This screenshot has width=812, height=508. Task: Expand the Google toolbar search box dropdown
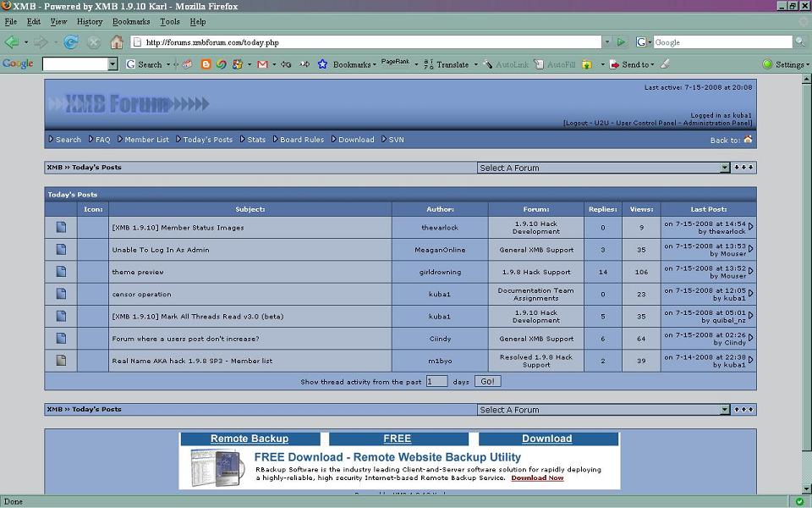[112, 64]
